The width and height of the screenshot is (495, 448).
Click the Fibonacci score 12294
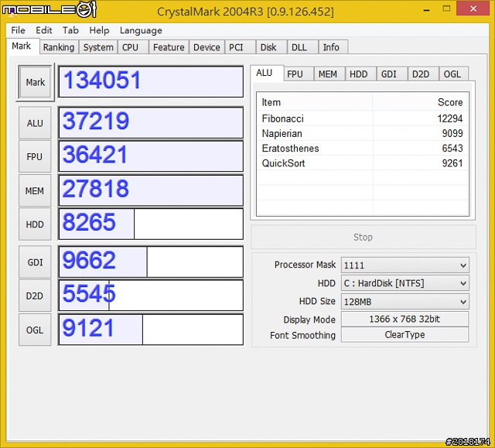tap(450, 118)
